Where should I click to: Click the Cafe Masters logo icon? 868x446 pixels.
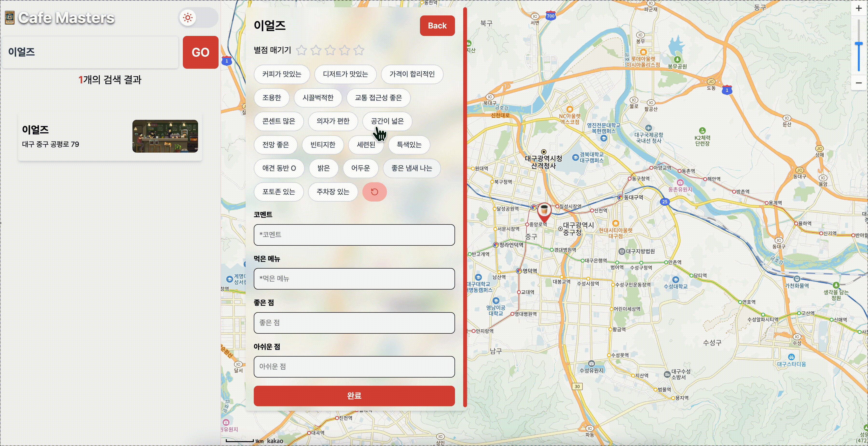pyautogui.click(x=10, y=18)
